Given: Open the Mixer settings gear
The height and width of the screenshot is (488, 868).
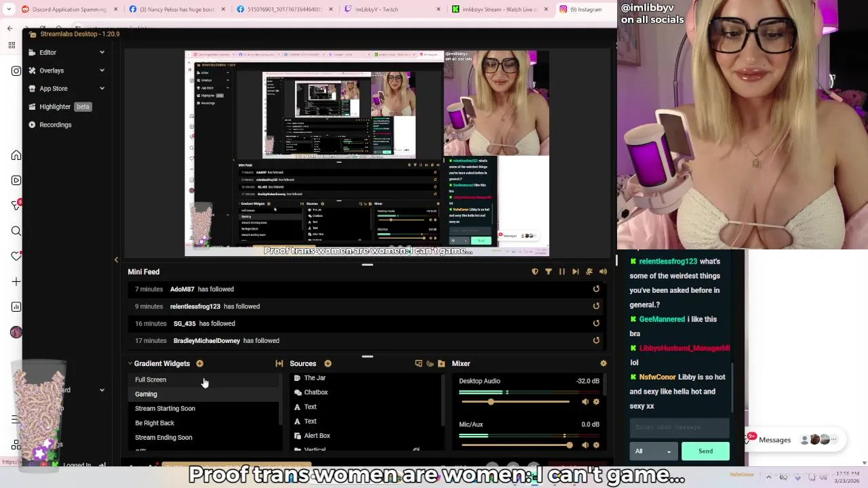Looking at the screenshot, I should 603,364.
